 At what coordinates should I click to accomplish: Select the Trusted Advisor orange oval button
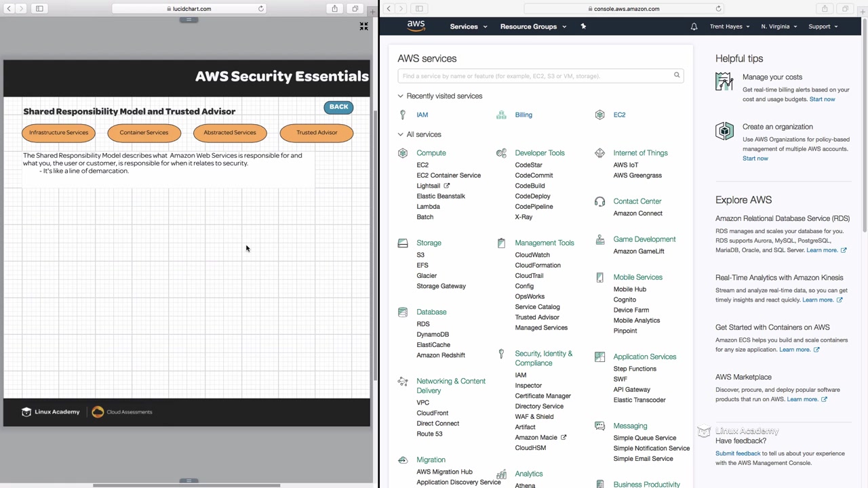(x=316, y=133)
